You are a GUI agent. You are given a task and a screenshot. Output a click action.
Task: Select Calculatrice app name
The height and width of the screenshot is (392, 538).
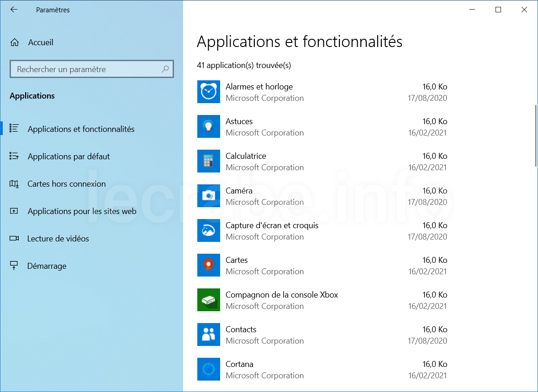246,156
